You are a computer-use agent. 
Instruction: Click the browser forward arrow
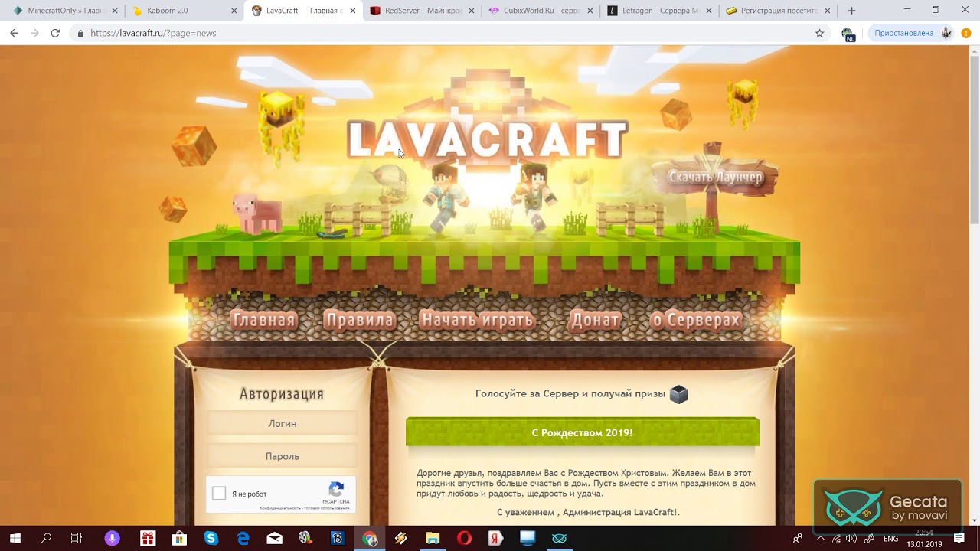click(x=34, y=33)
